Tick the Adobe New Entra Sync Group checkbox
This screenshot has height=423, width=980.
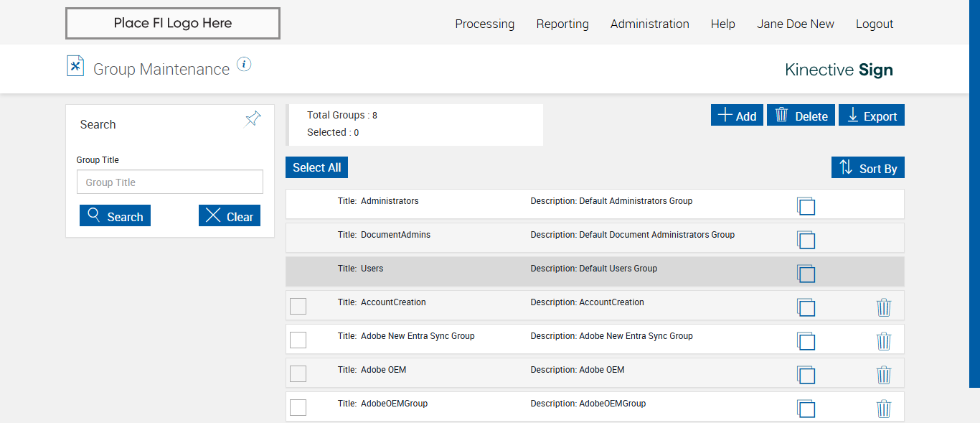coord(298,340)
